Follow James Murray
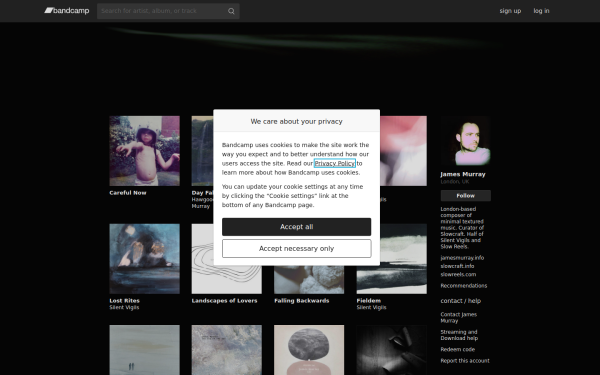The image size is (600, 375). point(466,196)
